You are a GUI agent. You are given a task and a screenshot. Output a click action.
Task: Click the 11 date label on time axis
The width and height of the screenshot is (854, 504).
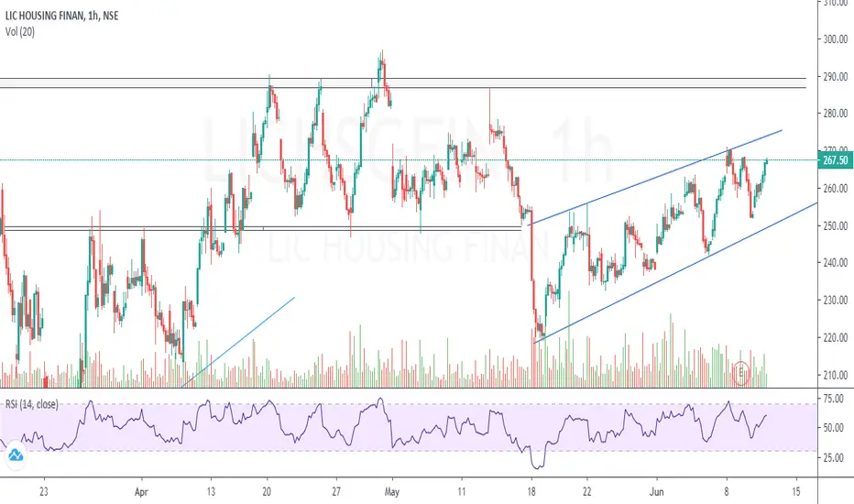(x=461, y=491)
